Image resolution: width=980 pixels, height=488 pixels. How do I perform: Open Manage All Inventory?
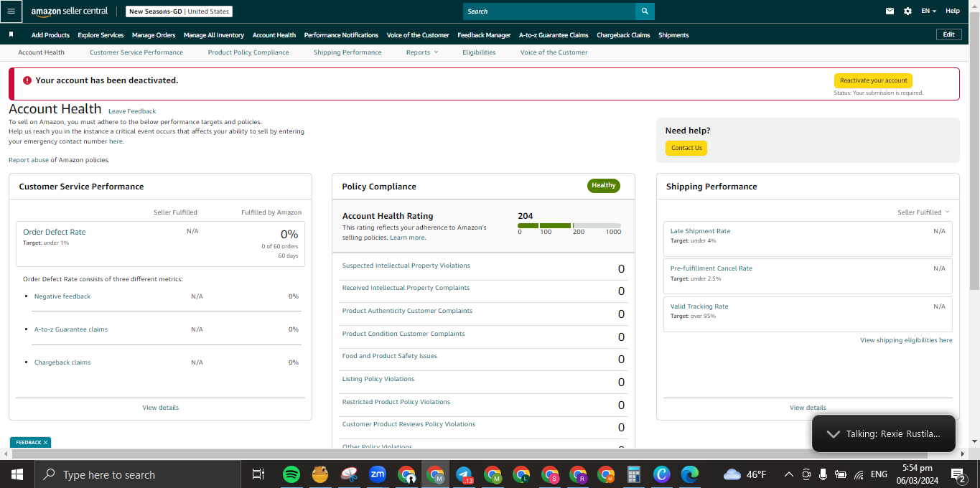pyautogui.click(x=214, y=35)
